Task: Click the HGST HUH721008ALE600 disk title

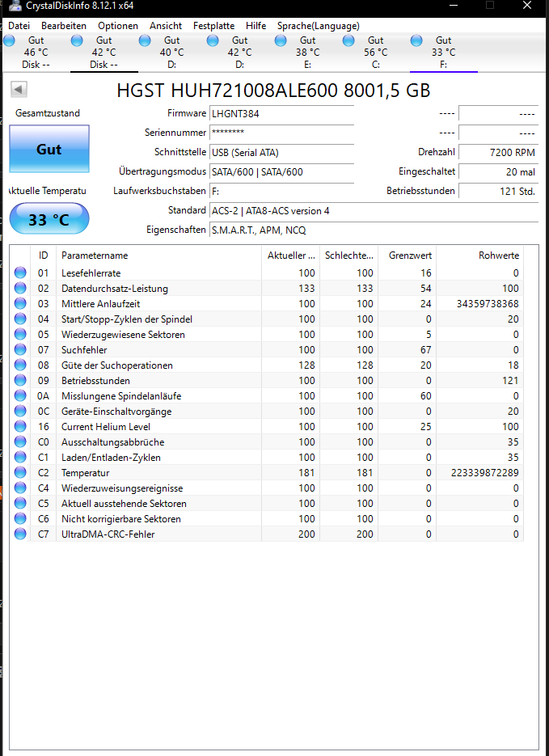Action: pyautogui.click(x=273, y=91)
